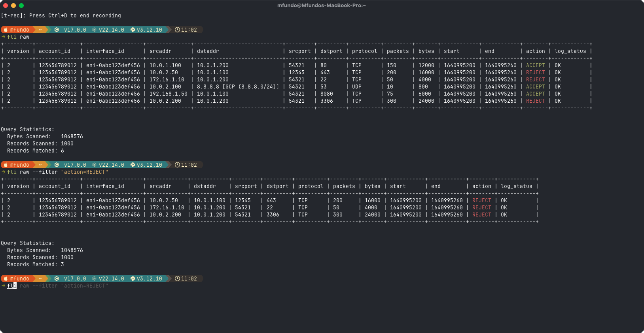This screenshot has height=333, width=644.
Task: Click the bytes value 12000
Action: tap(426, 65)
